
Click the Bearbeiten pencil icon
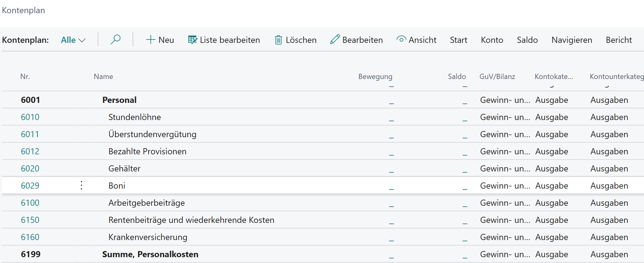(x=335, y=40)
